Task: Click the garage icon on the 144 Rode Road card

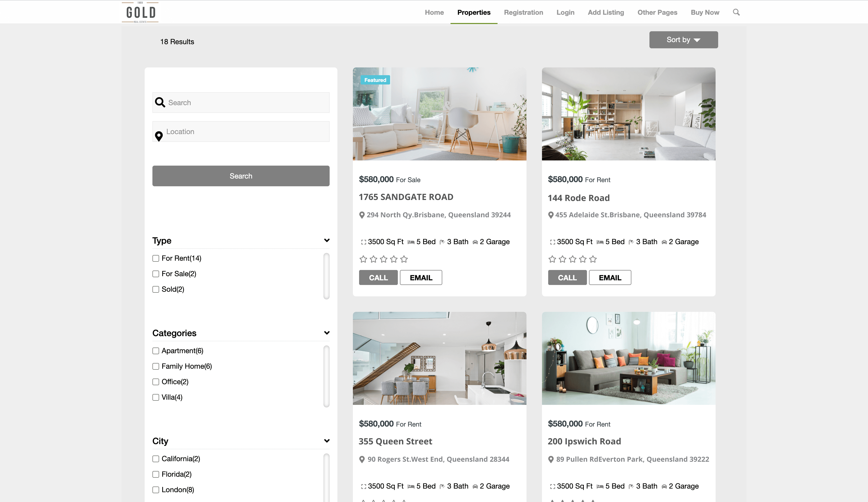Action: point(664,242)
